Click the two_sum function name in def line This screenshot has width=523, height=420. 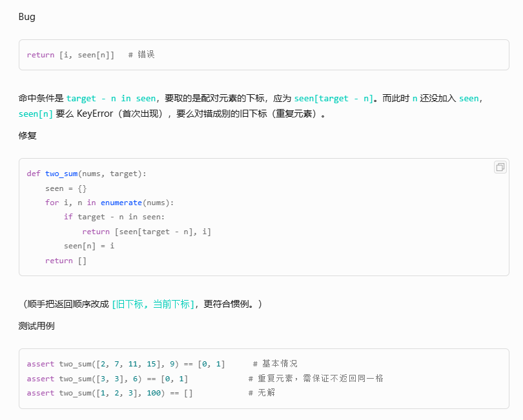click(x=61, y=174)
